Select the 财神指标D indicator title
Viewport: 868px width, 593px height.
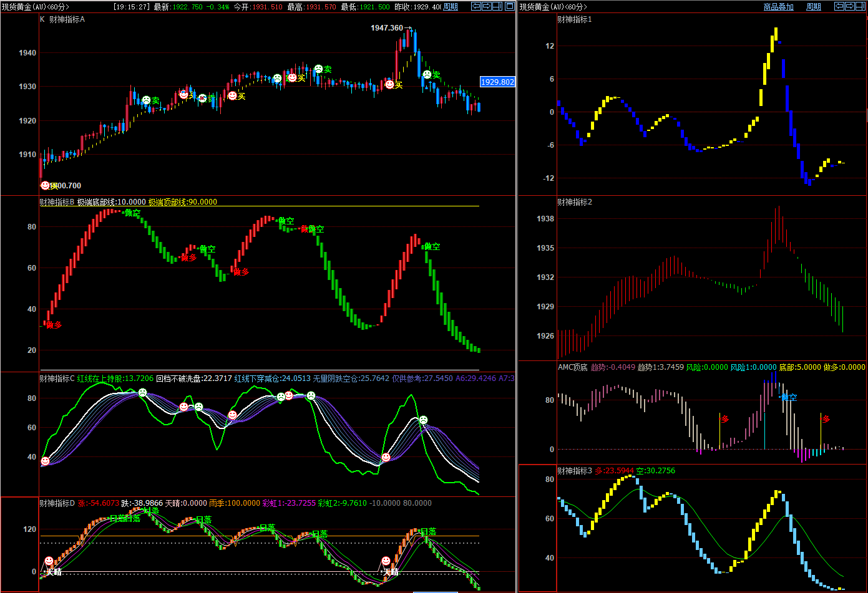click(57, 503)
